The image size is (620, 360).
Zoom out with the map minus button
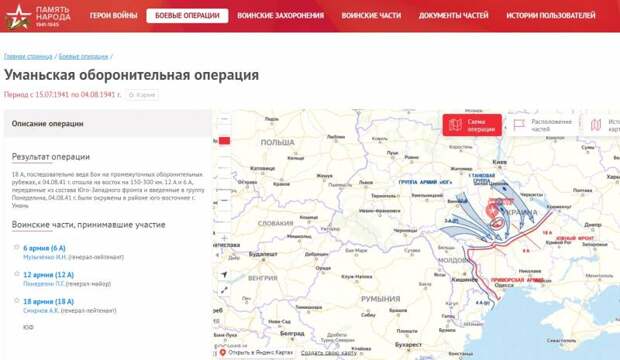[x=224, y=201]
